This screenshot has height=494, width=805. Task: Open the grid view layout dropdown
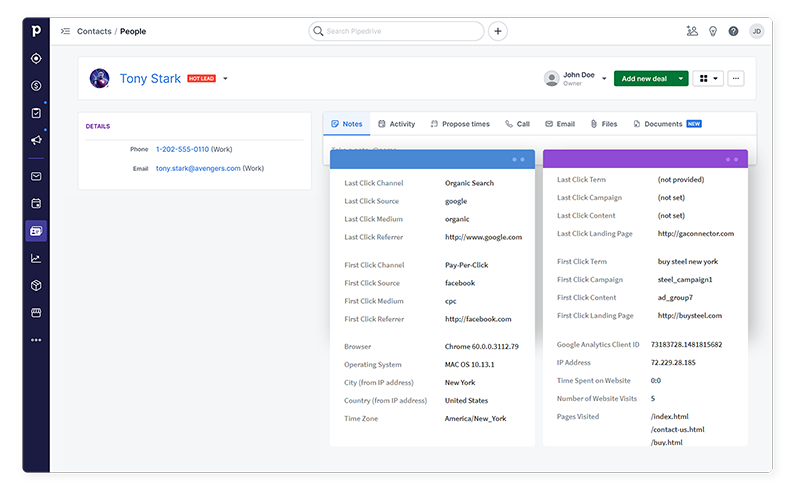[x=708, y=79]
